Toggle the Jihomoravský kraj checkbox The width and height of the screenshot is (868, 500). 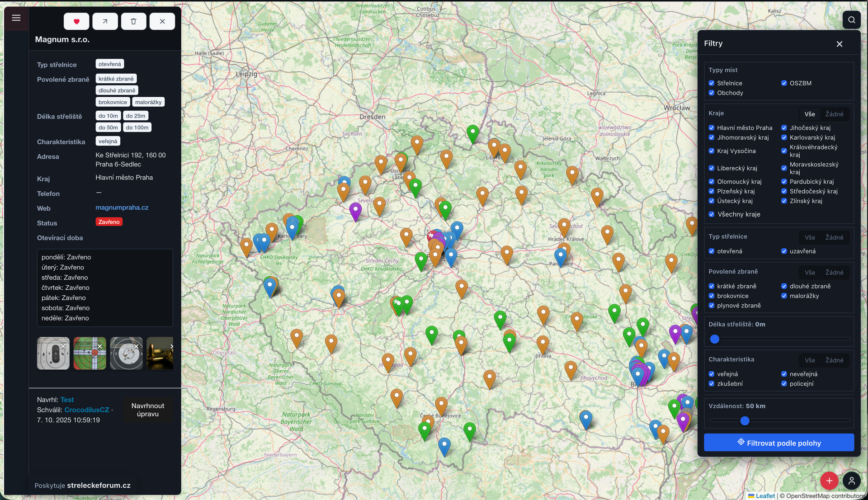[x=712, y=137]
